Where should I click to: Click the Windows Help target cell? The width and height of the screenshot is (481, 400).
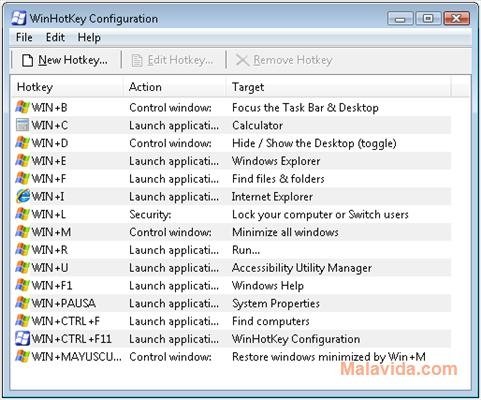(x=268, y=286)
